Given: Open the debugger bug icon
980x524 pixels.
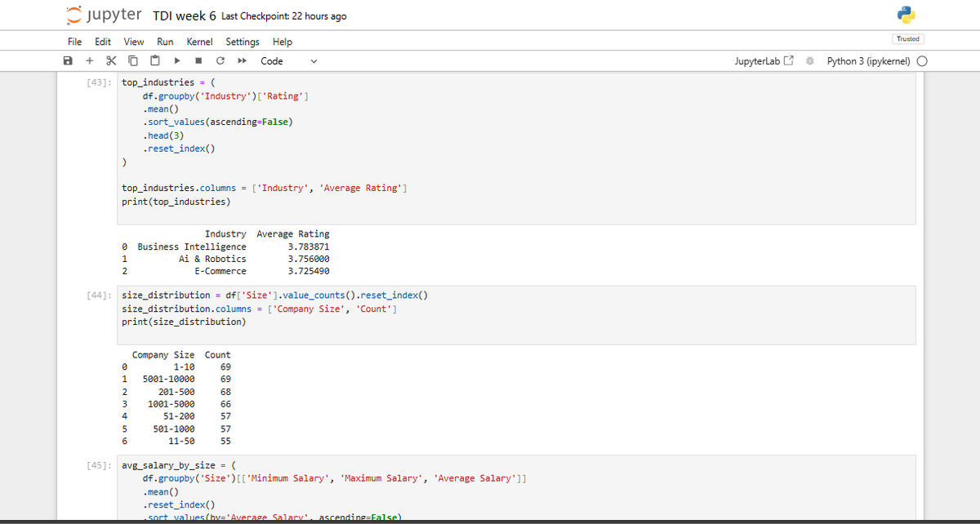Looking at the screenshot, I should tap(809, 61).
